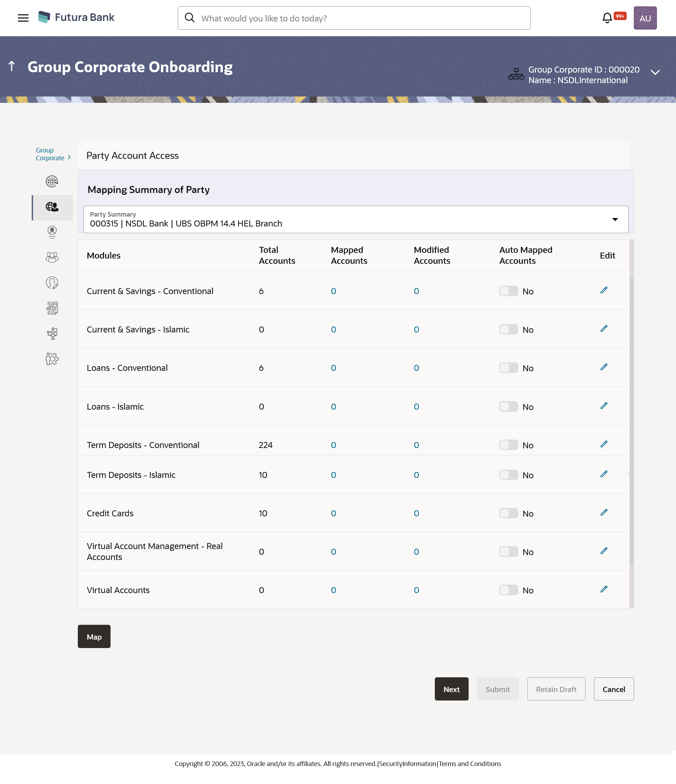Toggle auto mapping for Term Deposits - Conventional
Screen dimensions: 676x784
click(508, 445)
